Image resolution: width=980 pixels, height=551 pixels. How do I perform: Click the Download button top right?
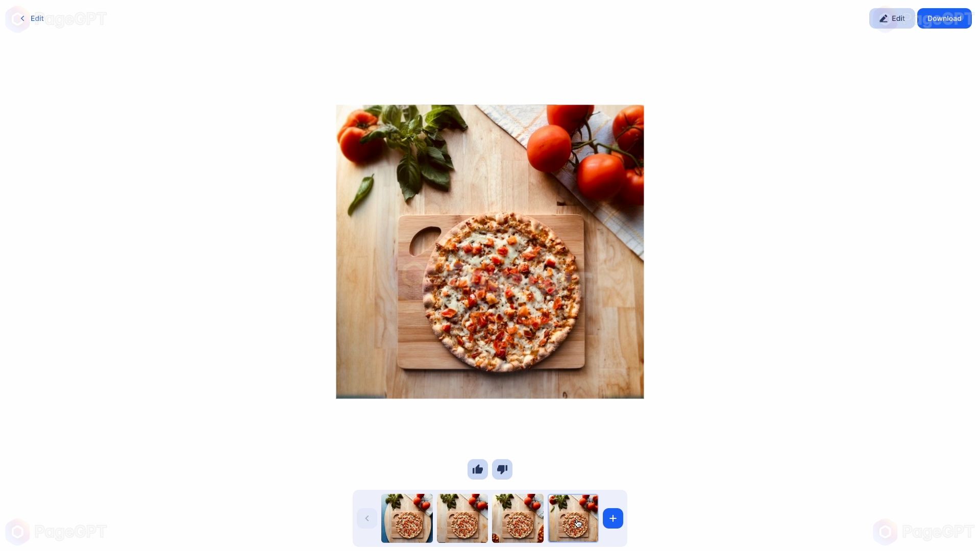click(x=944, y=18)
